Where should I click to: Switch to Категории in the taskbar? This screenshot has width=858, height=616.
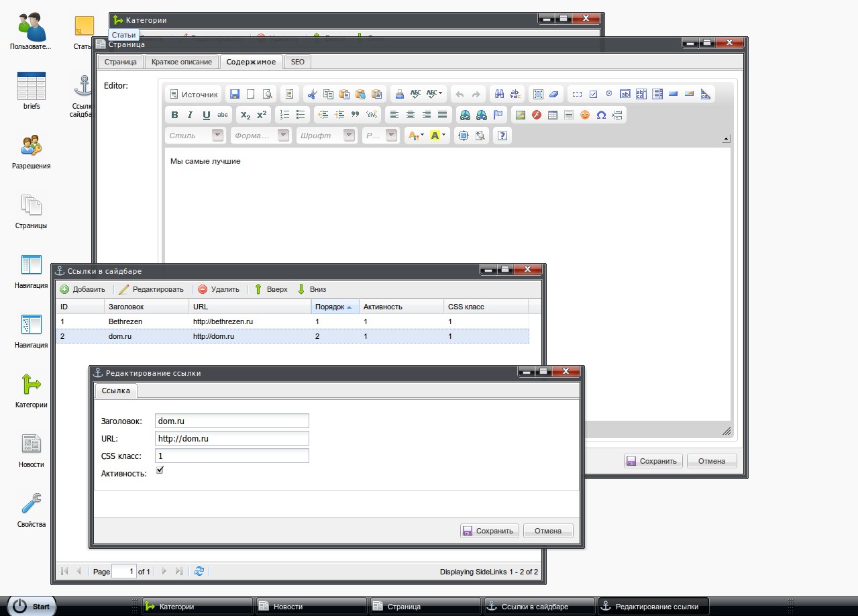point(197,607)
